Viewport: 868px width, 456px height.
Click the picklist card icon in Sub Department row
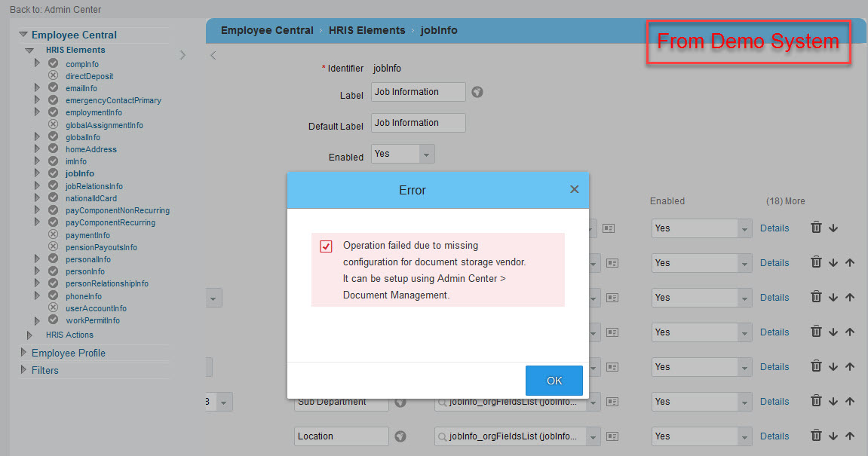[x=612, y=402]
